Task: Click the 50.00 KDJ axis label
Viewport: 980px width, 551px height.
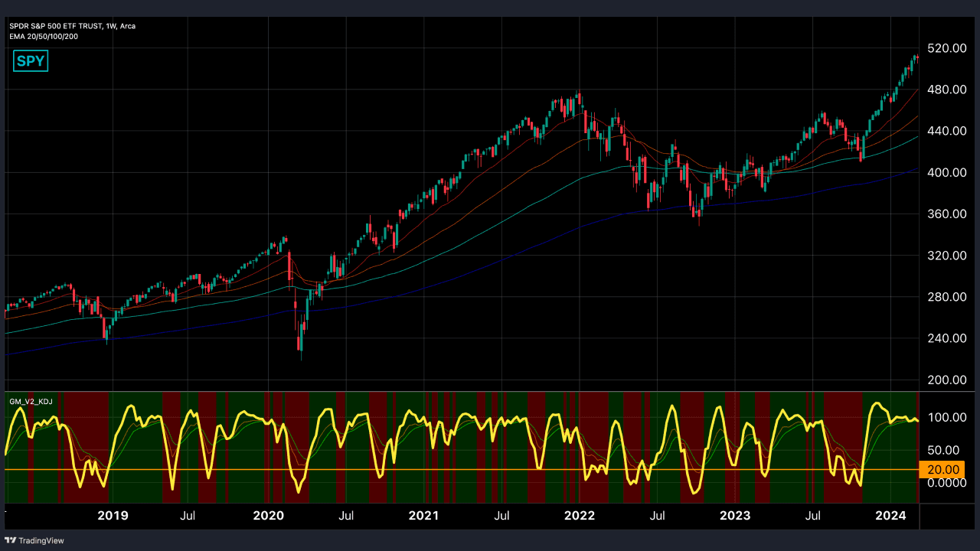Action: point(942,450)
